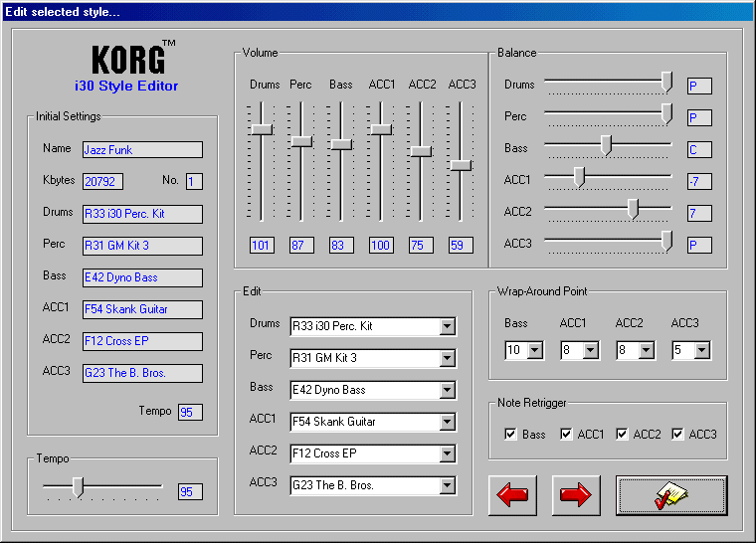Click the checkmark confirm button
The image size is (756, 543).
pos(671,495)
